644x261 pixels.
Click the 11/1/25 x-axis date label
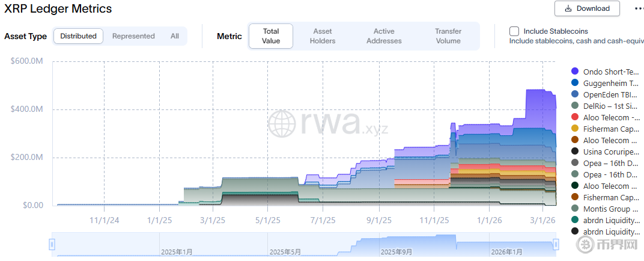(x=434, y=220)
